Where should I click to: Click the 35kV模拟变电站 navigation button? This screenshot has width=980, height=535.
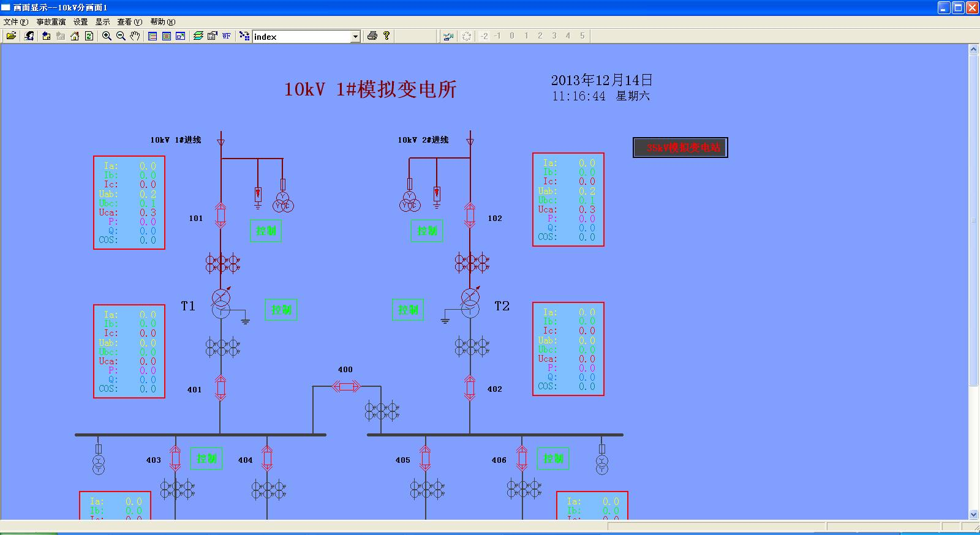pos(680,148)
